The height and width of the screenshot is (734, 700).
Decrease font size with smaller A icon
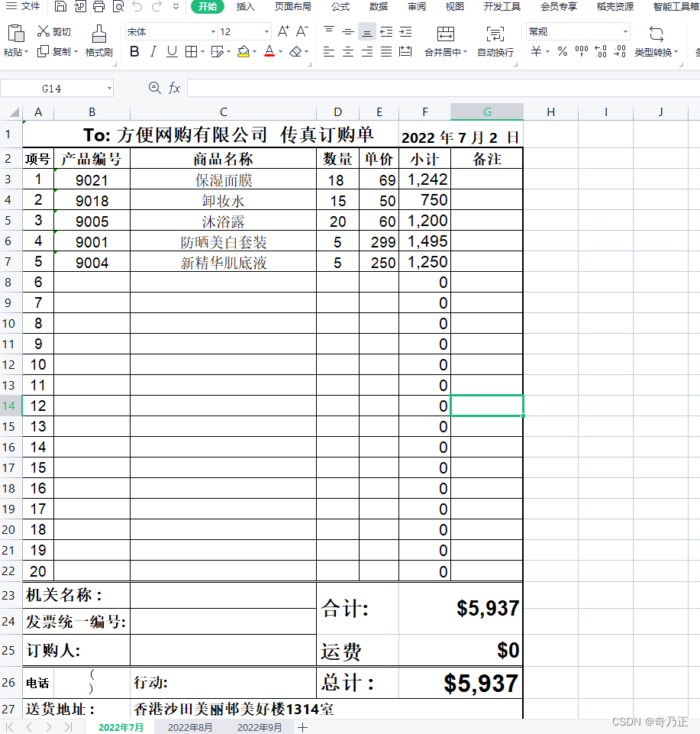pos(302,31)
